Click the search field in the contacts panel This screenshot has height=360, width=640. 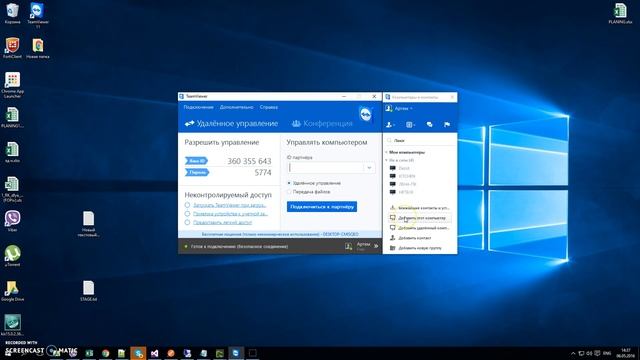420,140
